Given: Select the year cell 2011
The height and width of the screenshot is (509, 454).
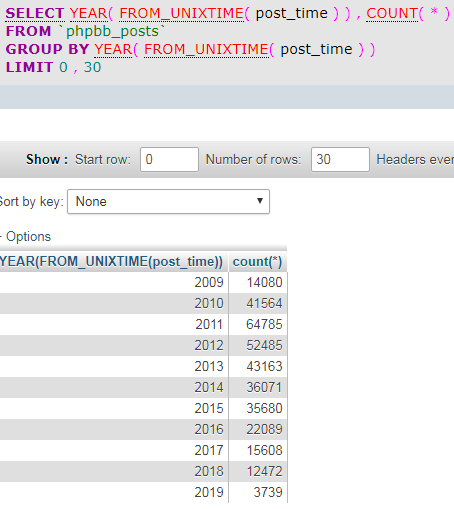Looking at the screenshot, I should (x=209, y=324).
